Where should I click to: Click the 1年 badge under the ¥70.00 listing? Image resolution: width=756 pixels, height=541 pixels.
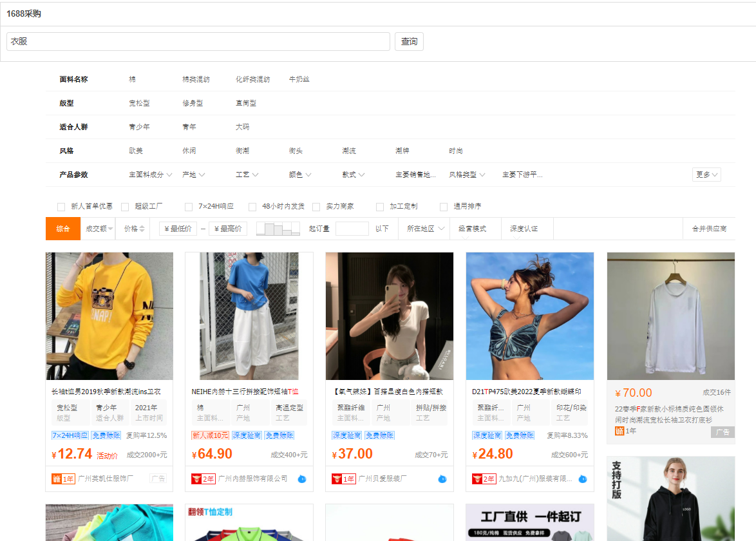tap(625, 431)
